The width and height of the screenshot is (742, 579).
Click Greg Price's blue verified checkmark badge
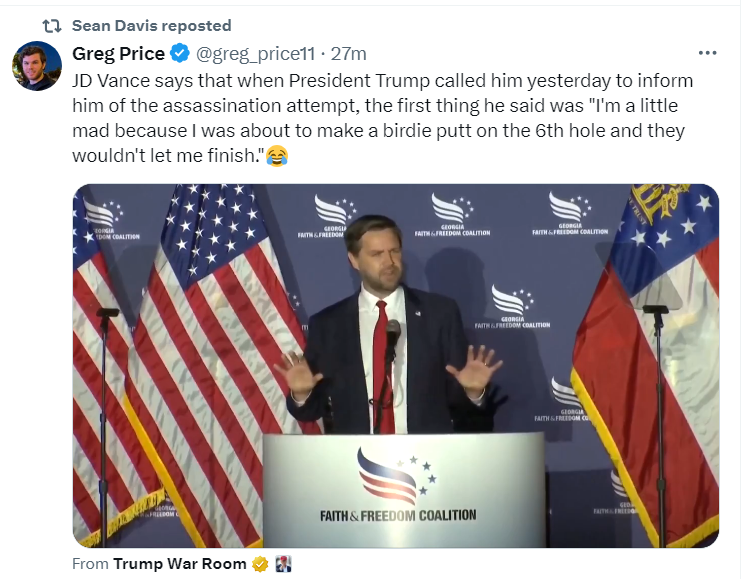pos(180,53)
